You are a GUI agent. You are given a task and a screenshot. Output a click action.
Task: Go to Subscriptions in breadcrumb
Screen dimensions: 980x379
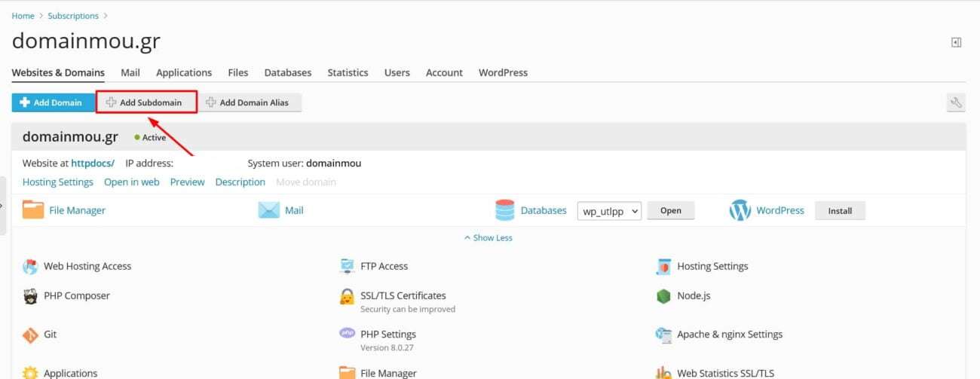point(72,16)
